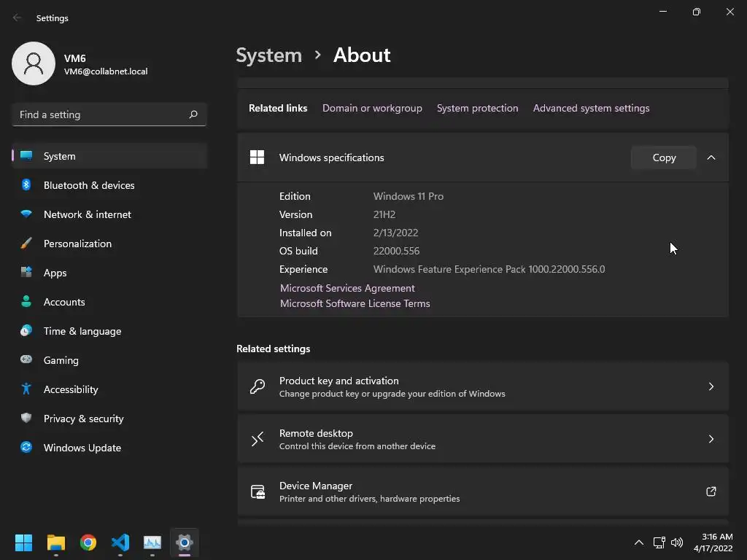Click the Windows Feature Experience Pack value

[x=489, y=269]
